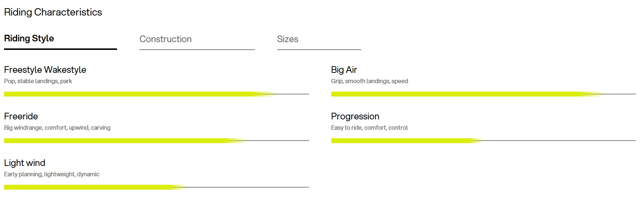Click the Big Air label

click(344, 70)
